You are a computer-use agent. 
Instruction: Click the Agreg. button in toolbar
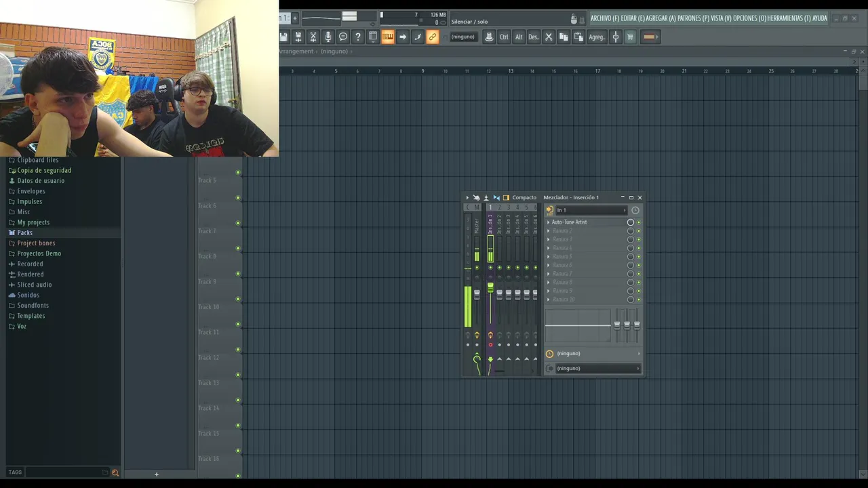[x=597, y=37]
